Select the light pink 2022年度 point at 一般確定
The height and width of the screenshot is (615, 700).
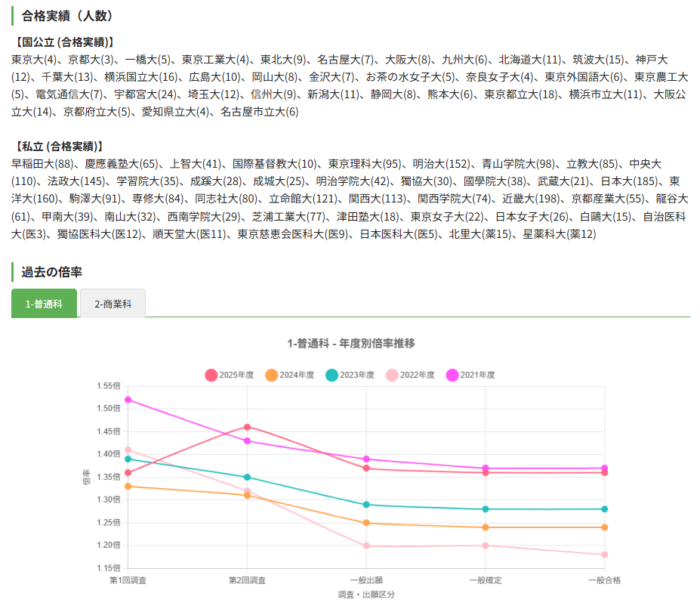pyautogui.click(x=486, y=545)
